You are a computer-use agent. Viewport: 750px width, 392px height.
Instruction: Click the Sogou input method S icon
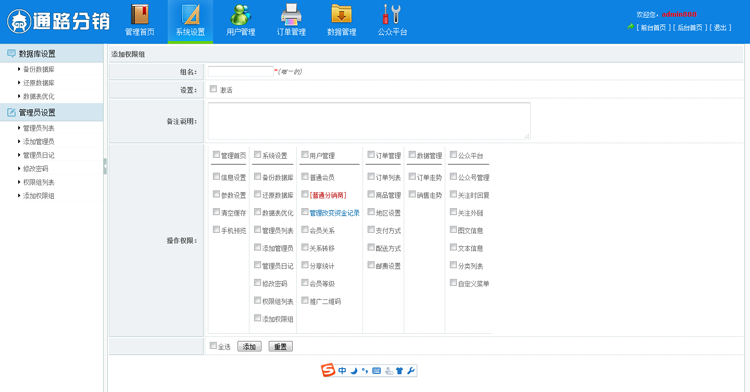coord(328,370)
